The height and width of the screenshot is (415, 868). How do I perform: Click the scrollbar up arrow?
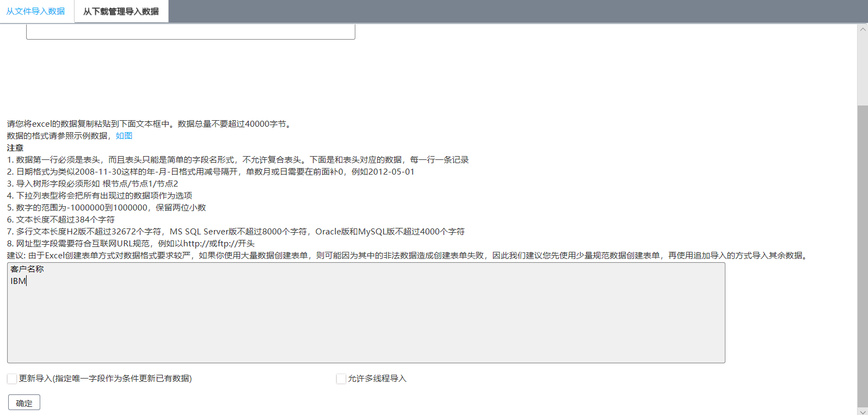pos(863,29)
